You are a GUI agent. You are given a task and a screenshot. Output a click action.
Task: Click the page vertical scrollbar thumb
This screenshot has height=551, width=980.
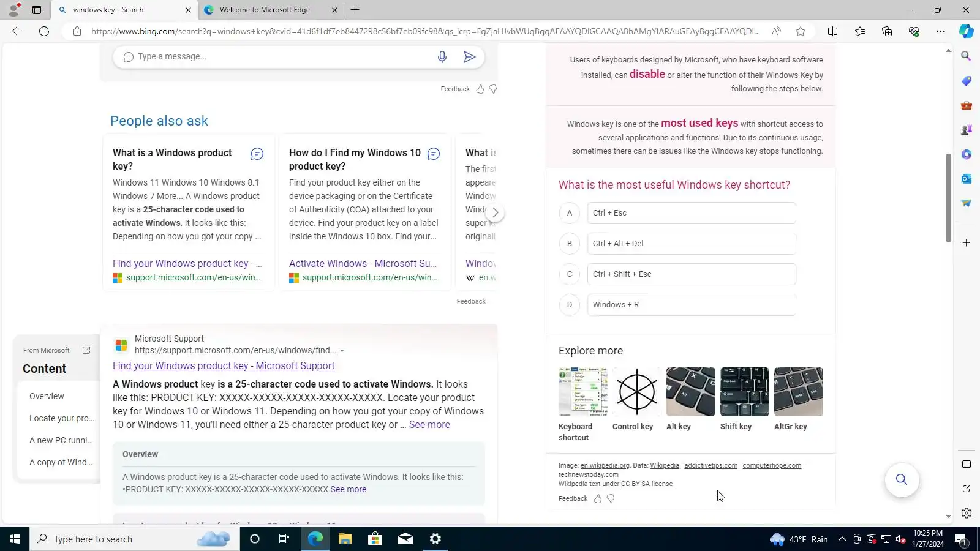[948, 197]
